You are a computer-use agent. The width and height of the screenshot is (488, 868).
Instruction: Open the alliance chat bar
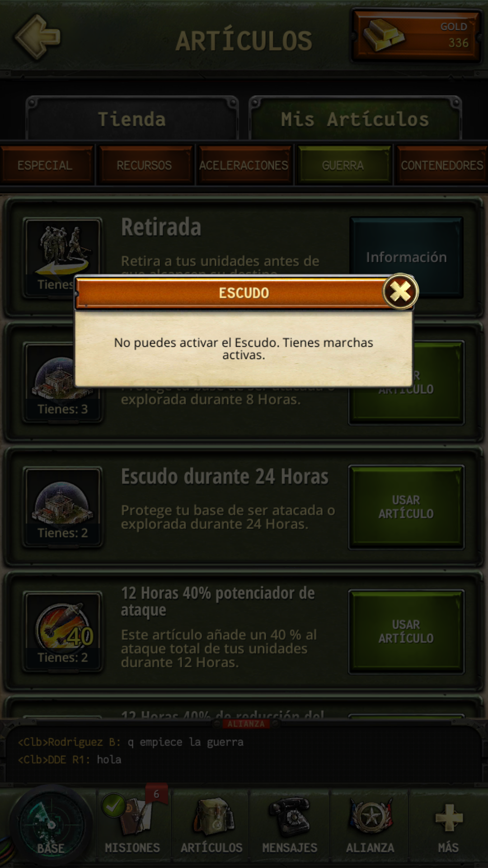(244, 751)
